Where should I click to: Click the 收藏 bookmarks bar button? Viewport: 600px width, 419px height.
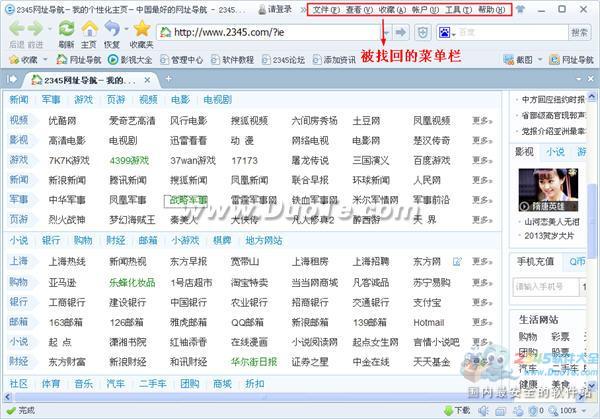[x=23, y=60]
